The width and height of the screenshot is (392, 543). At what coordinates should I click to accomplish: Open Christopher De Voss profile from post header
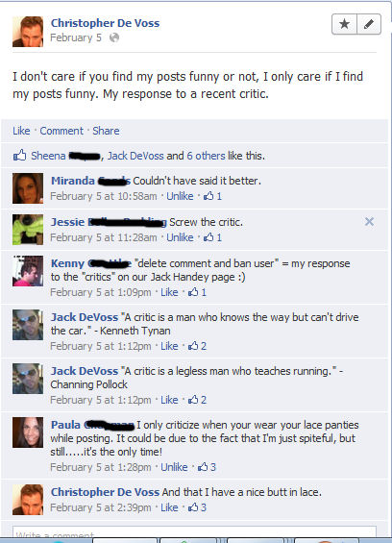pos(106,23)
